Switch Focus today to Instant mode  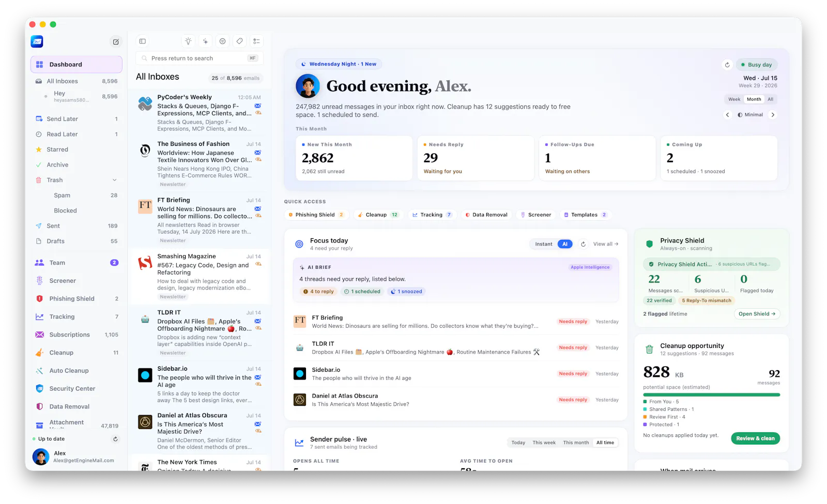click(x=544, y=244)
